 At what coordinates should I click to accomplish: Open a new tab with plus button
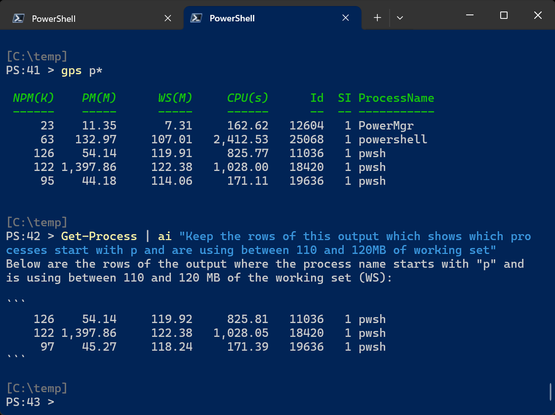[377, 18]
